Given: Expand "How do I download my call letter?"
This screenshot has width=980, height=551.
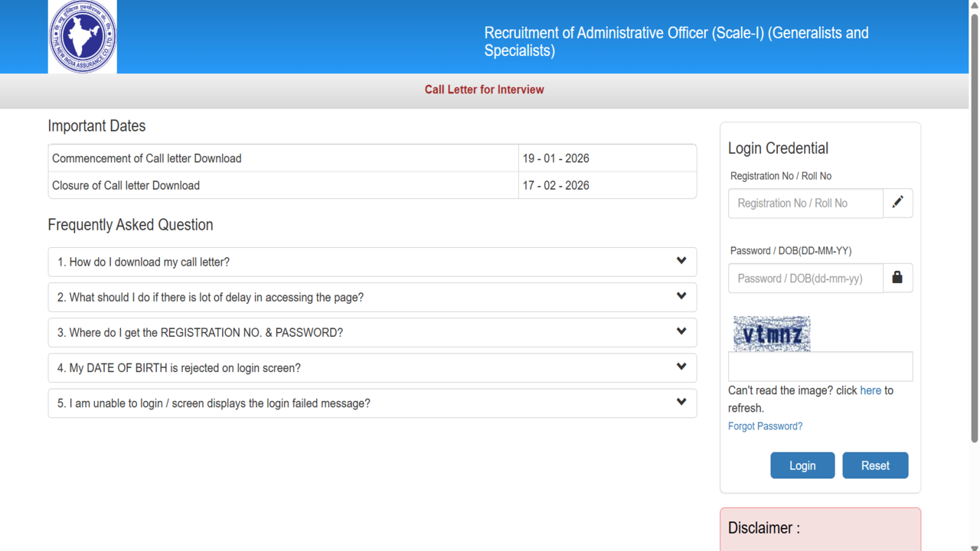Looking at the screenshot, I should [372, 262].
